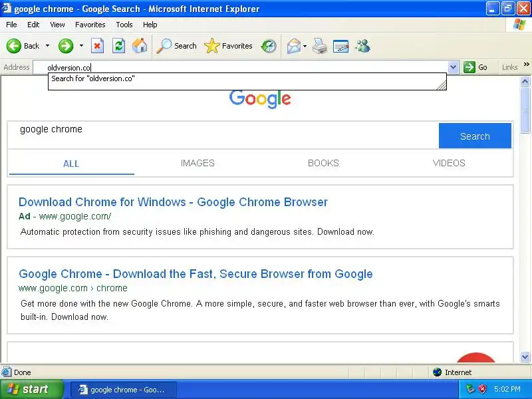
Task: Open the Help menu
Action: pyautogui.click(x=150, y=25)
